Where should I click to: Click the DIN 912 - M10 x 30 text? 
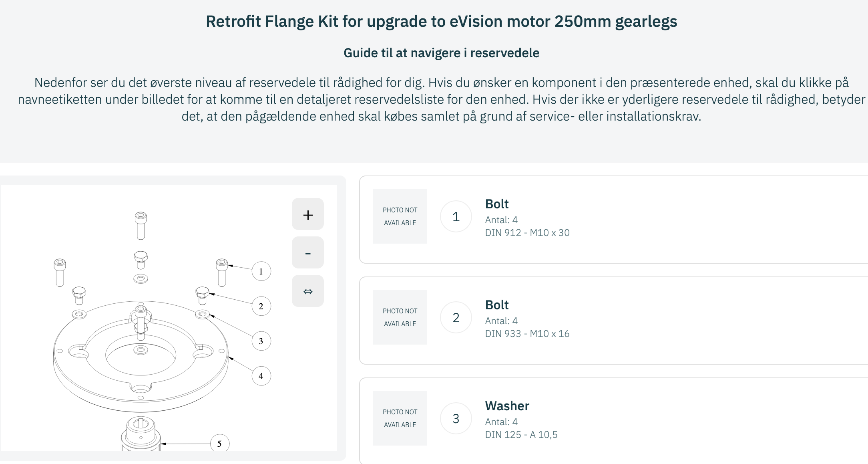[x=527, y=233]
